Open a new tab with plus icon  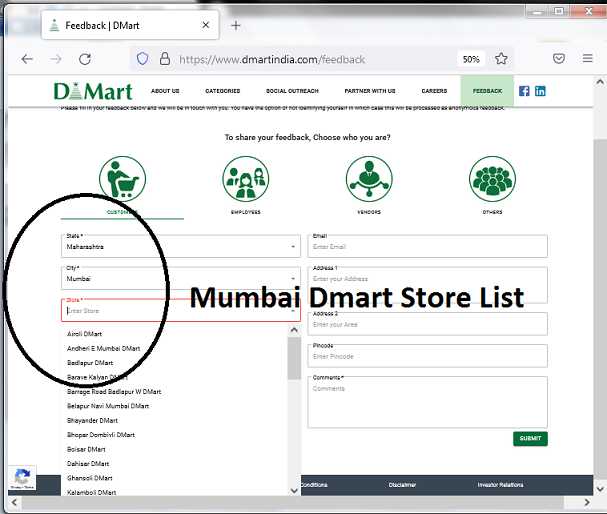click(236, 26)
